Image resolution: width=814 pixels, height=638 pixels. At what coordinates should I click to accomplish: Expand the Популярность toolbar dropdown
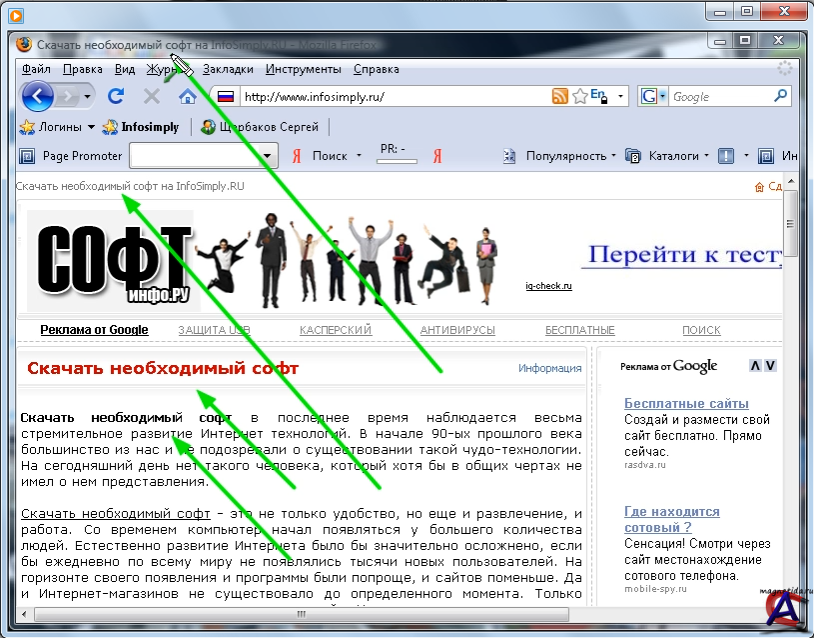[x=613, y=156]
